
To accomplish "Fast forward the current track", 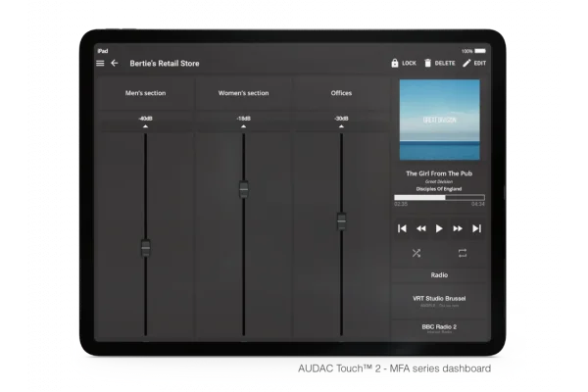I will click(458, 228).
